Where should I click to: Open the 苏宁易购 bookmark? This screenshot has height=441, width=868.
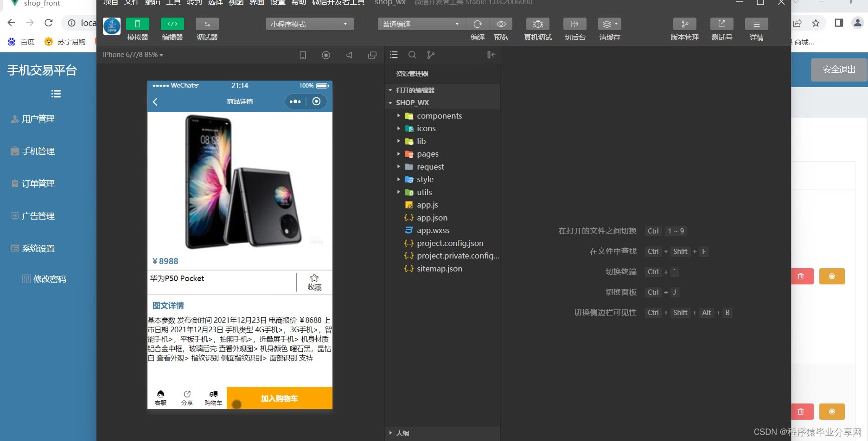[x=65, y=42]
